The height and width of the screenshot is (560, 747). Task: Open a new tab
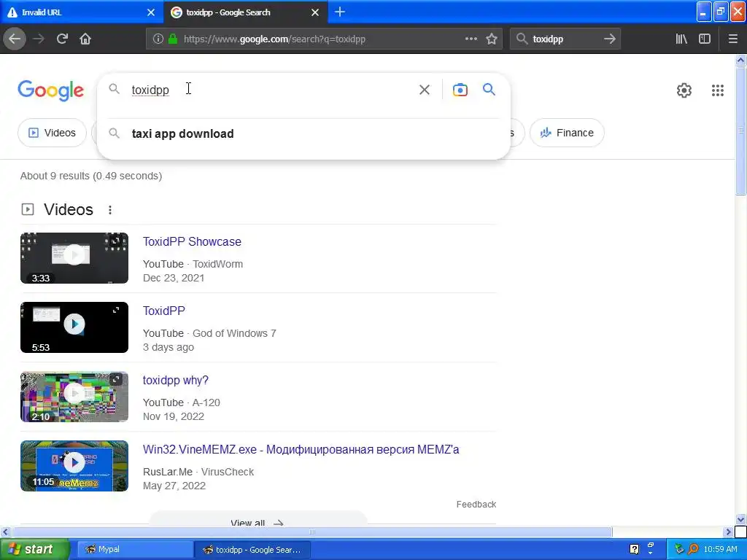click(340, 12)
